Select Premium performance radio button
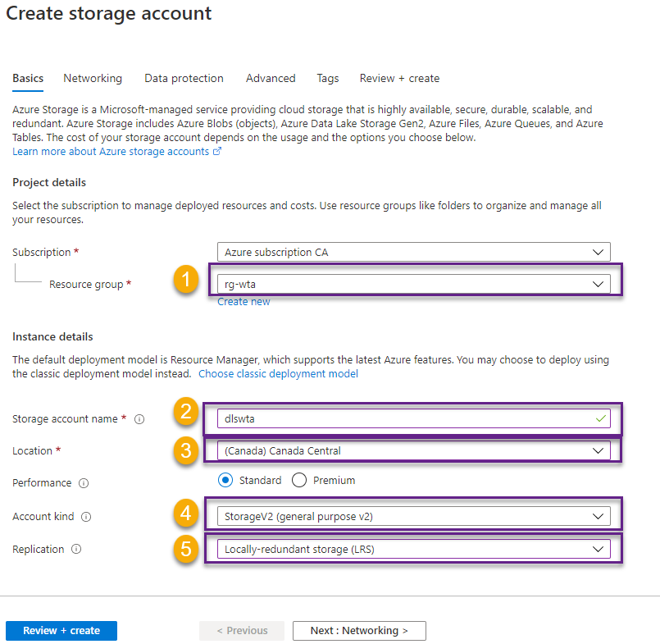 click(x=299, y=481)
